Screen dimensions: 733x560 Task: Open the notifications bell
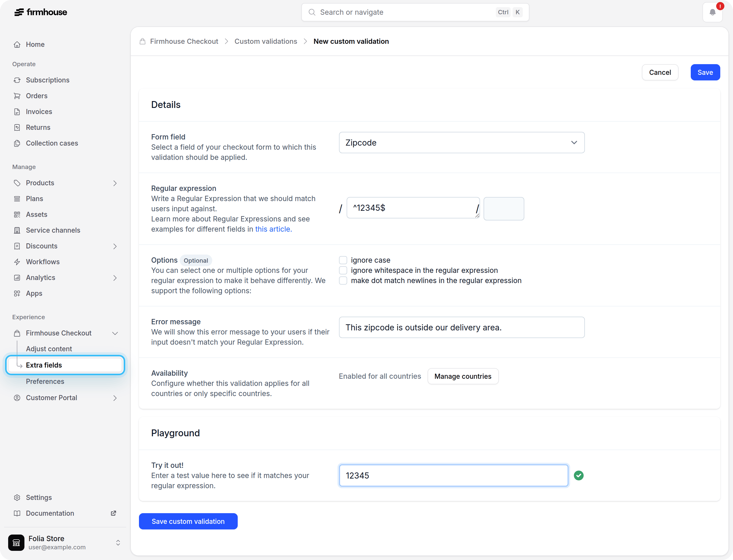(712, 12)
